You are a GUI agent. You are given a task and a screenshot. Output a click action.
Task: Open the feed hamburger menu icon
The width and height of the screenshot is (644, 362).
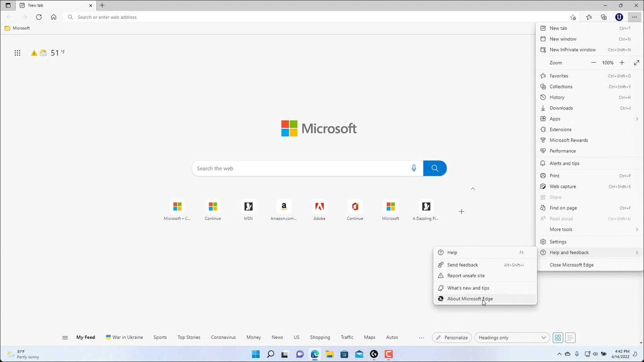pos(65,338)
